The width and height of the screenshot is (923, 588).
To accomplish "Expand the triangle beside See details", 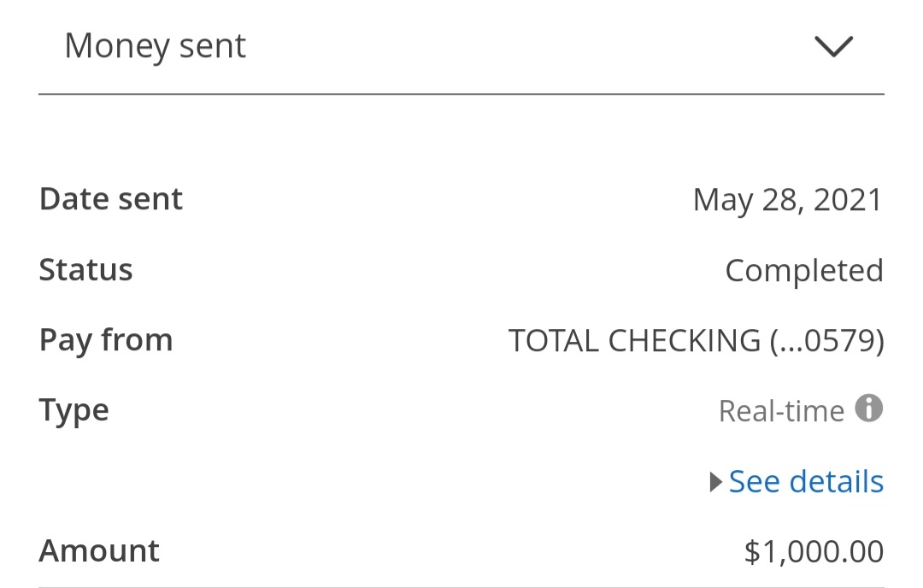I will (x=716, y=482).
